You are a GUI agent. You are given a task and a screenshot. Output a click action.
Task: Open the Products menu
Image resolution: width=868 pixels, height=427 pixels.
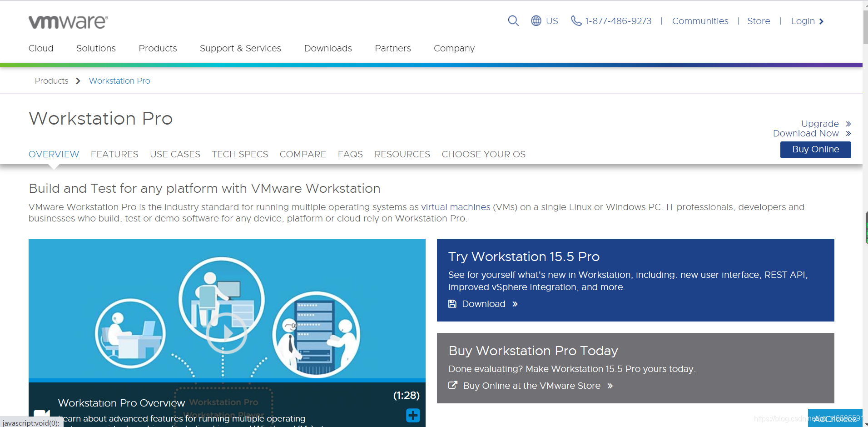click(158, 48)
